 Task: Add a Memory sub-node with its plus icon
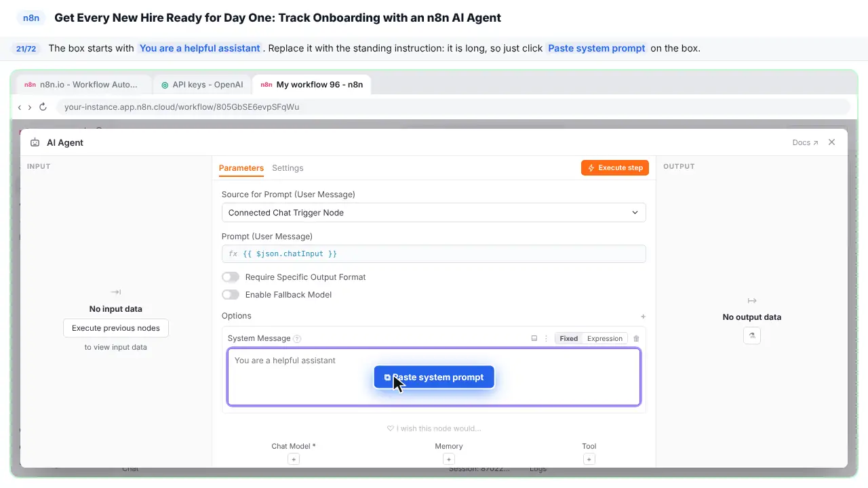449,460
